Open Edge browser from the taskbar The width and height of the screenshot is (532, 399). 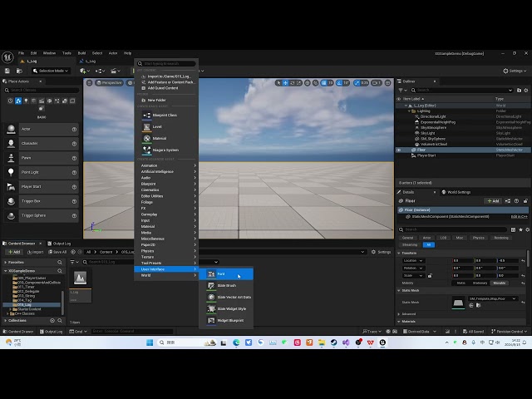[x=236, y=342]
